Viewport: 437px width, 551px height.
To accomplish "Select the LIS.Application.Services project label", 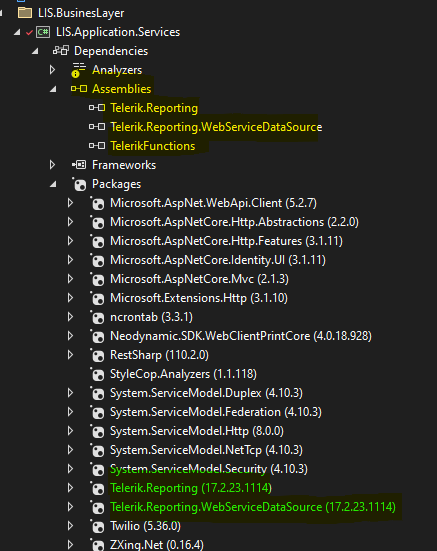I will 118,32.
